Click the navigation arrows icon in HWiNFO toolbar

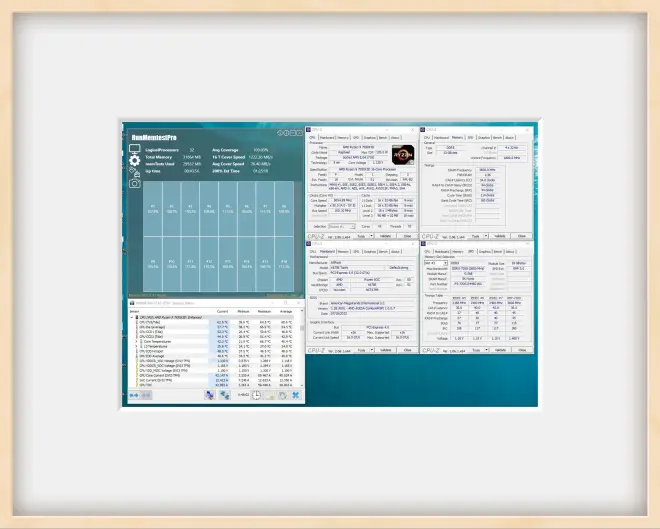135,395
